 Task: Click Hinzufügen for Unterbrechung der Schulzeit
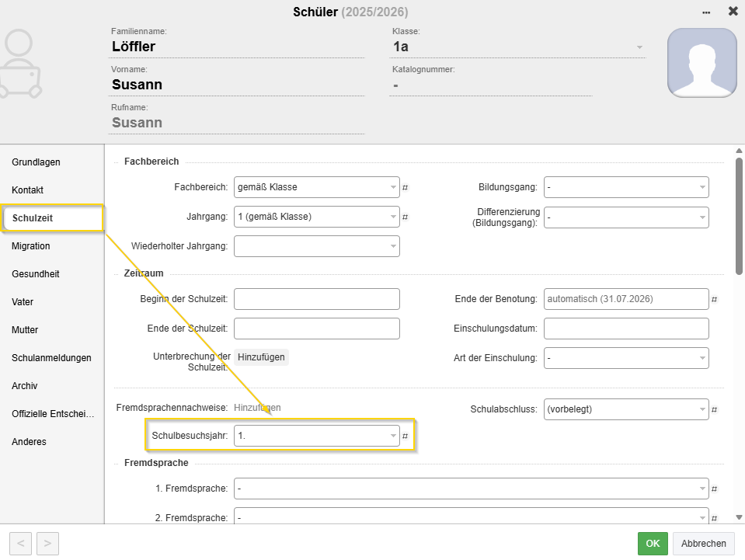click(261, 357)
